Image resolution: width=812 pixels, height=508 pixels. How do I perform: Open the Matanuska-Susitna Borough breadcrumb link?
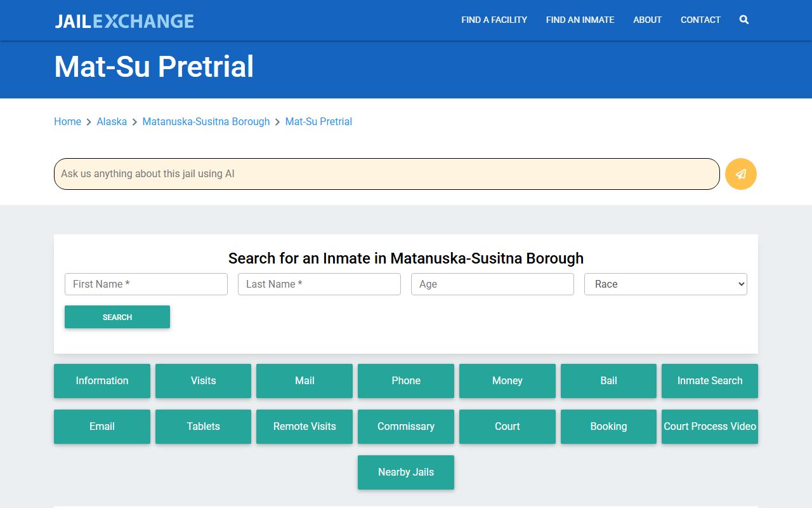tap(206, 121)
